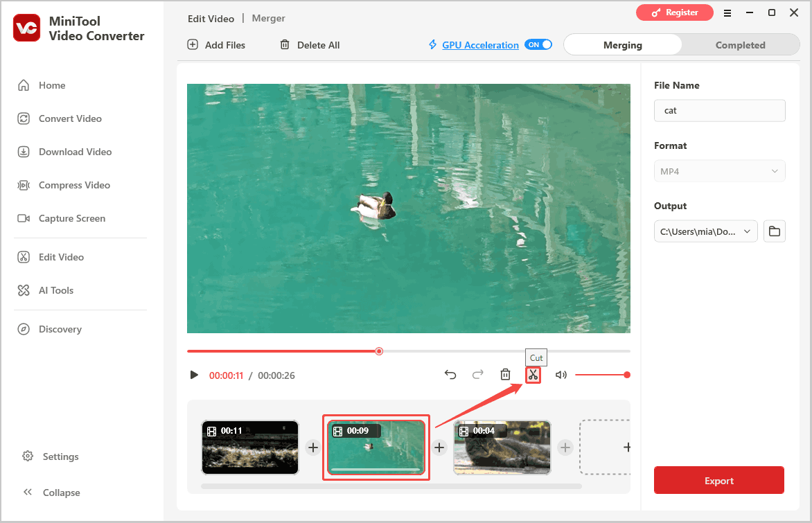Open the MP4 format dropdown
The width and height of the screenshot is (812, 523).
[719, 171]
